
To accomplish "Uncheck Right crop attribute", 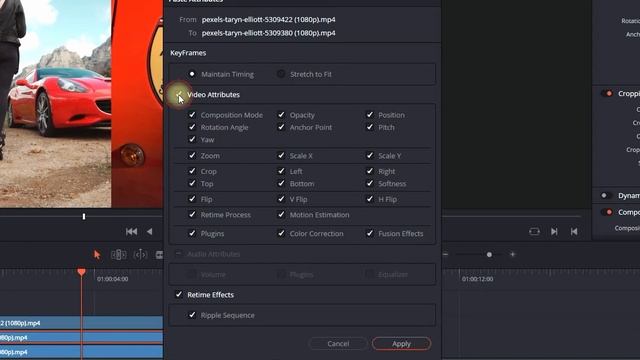I will tap(369, 171).
